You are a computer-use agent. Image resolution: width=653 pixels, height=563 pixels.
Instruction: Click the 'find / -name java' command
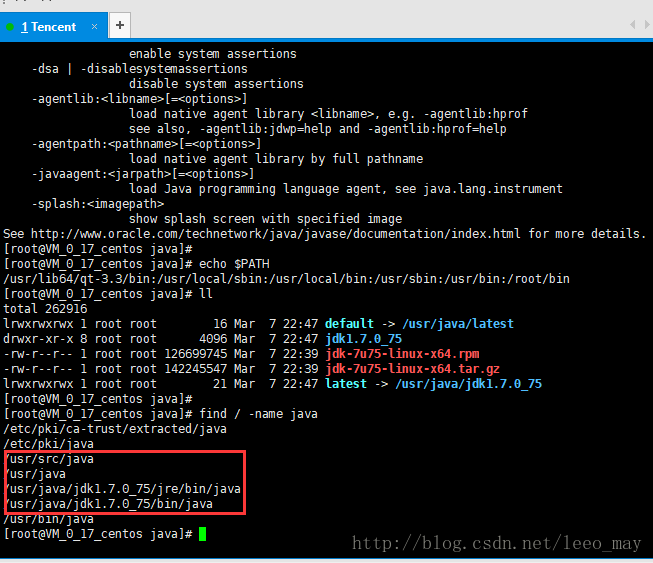pos(258,414)
